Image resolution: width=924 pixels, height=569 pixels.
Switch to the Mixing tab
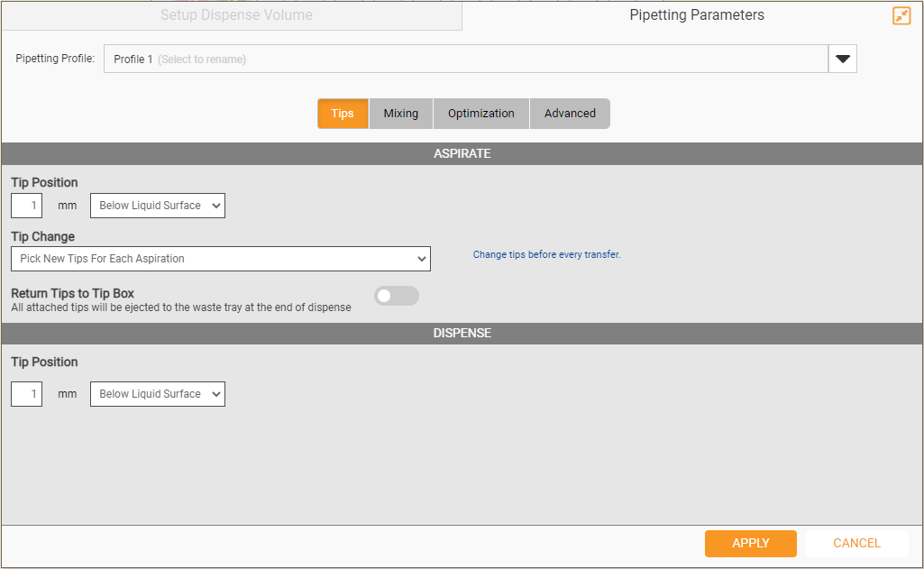pos(401,114)
